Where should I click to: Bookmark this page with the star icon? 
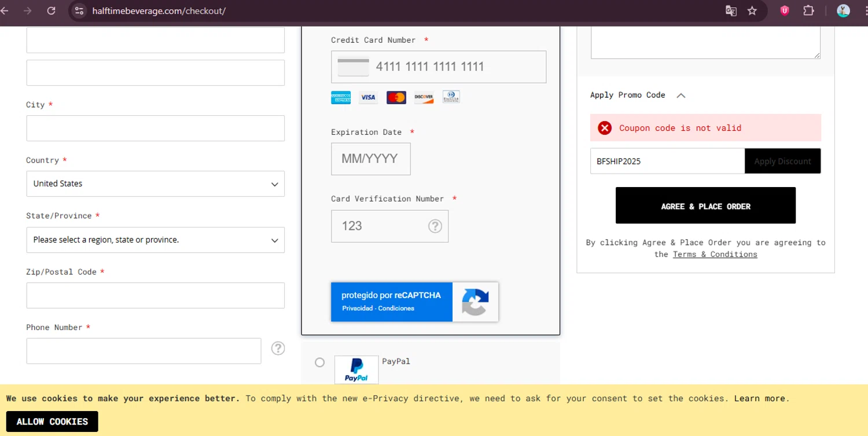click(752, 10)
